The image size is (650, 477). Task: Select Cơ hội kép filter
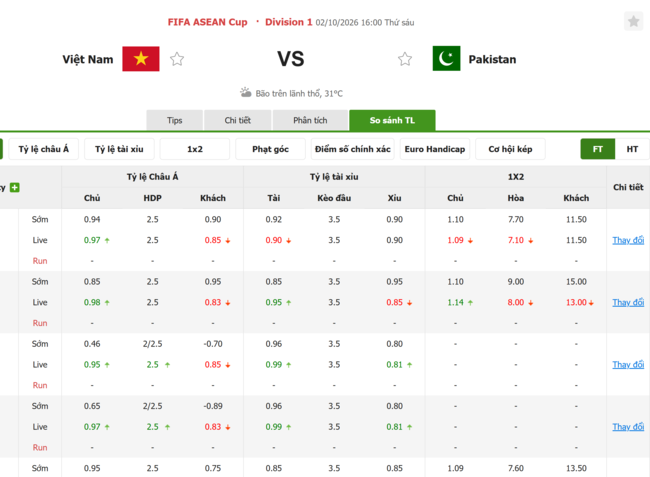510,149
